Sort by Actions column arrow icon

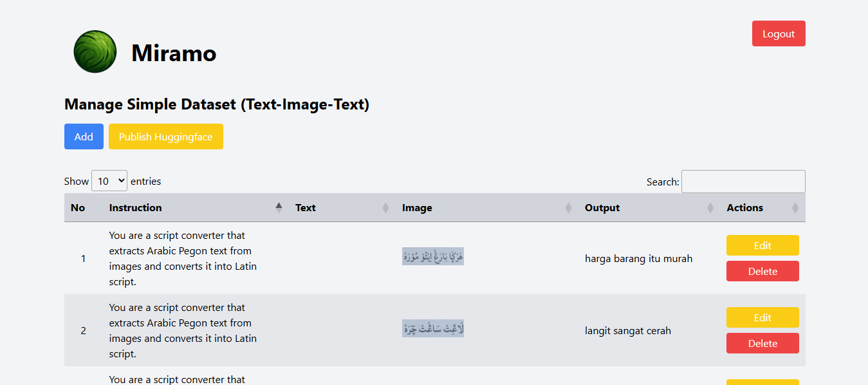(795, 208)
